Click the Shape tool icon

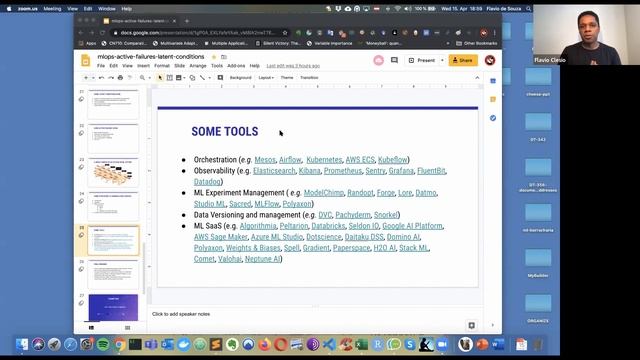point(192,78)
